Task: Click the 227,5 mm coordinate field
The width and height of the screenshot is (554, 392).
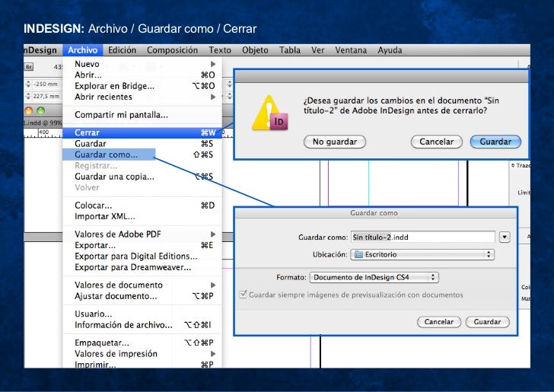Action: tap(46, 96)
